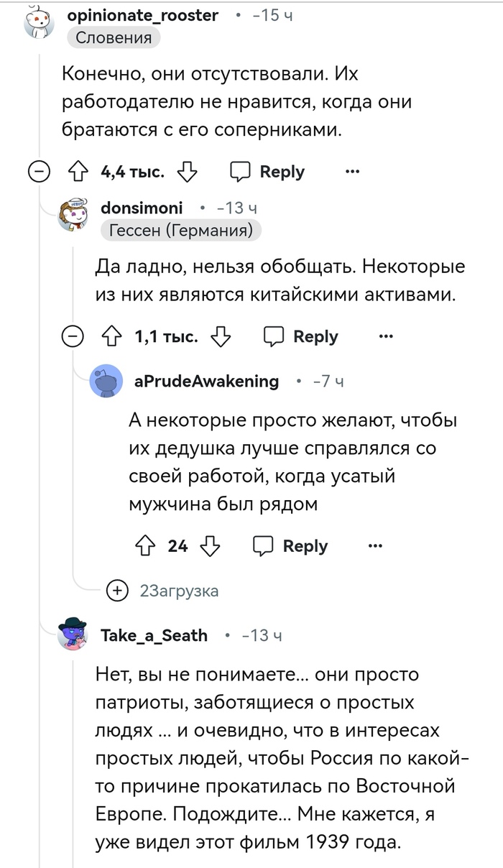Open the Take_a_Seath username link
This screenshot has height=868, width=503.
tap(154, 635)
